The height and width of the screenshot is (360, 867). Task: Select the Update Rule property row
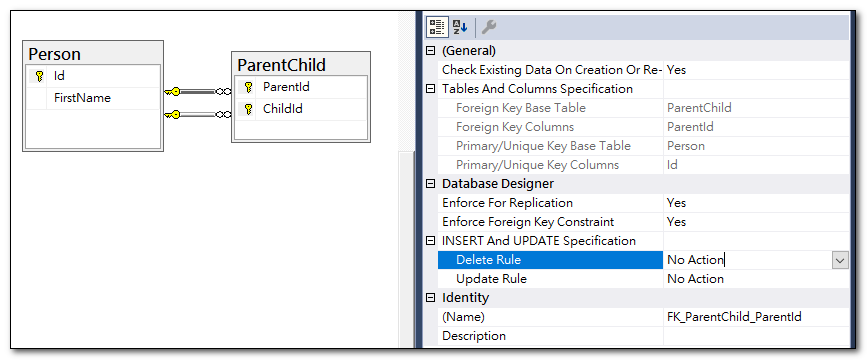click(x=644, y=279)
